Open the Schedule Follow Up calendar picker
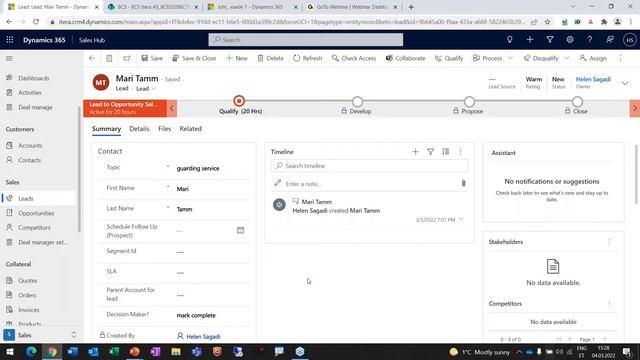640x360 pixels. pyautogui.click(x=240, y=230)
